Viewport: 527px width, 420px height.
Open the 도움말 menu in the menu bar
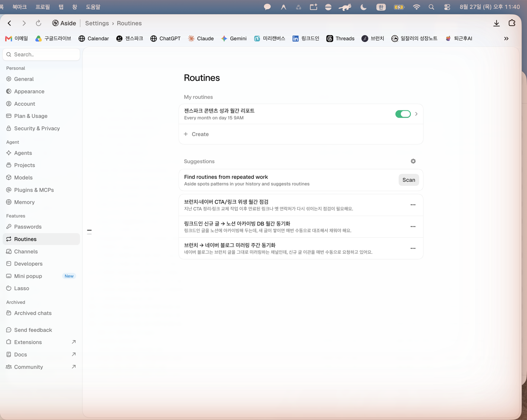tap(93, 7)
